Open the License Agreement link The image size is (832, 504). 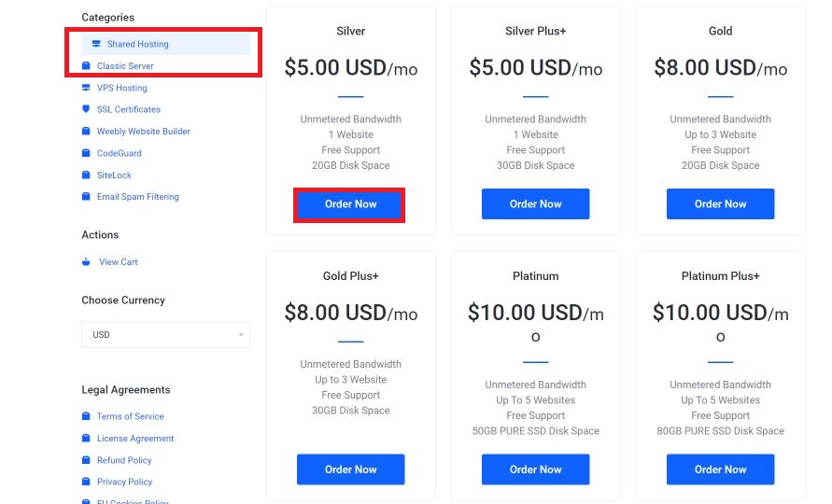pos(135,439)
